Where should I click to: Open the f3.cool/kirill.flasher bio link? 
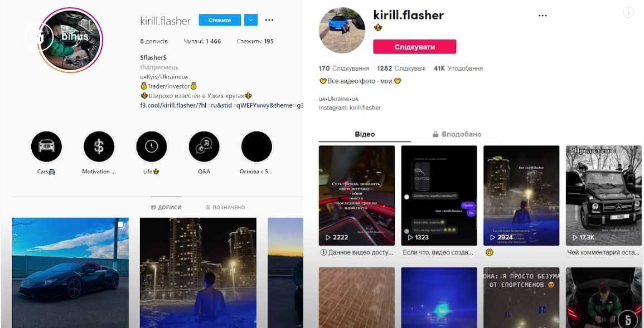221,105
